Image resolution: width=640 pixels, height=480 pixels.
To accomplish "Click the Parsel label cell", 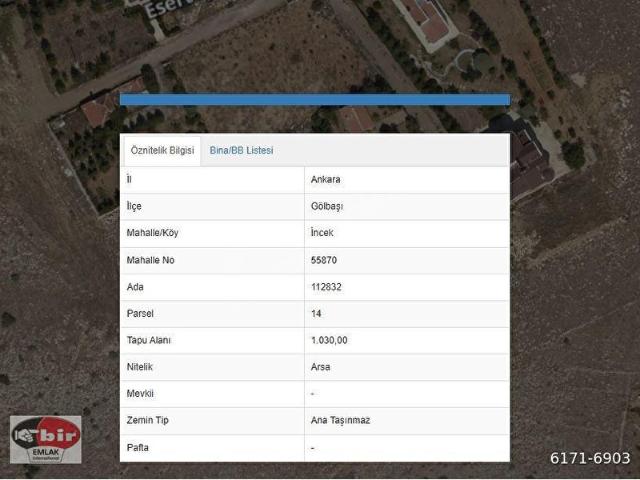I will 212,314.
